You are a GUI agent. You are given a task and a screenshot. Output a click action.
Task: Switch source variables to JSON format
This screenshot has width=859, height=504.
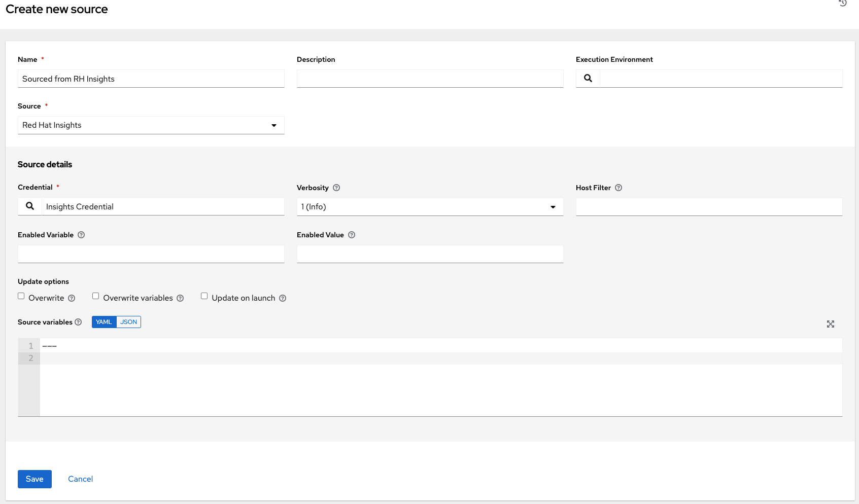(128, 321)
